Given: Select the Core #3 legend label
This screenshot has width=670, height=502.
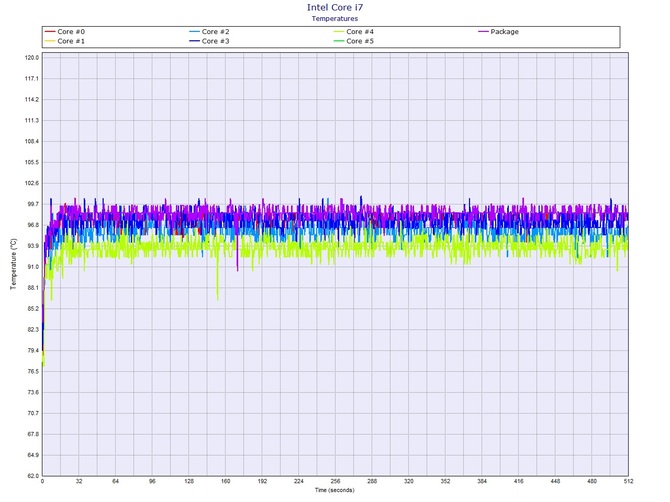Looking at the screenshot, I should [215, 41].
